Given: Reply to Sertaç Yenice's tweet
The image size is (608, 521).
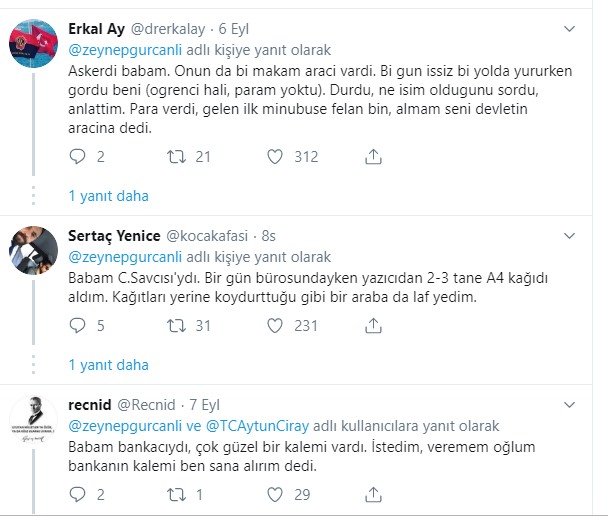Looking at the screenshot, I should (80, 325).
